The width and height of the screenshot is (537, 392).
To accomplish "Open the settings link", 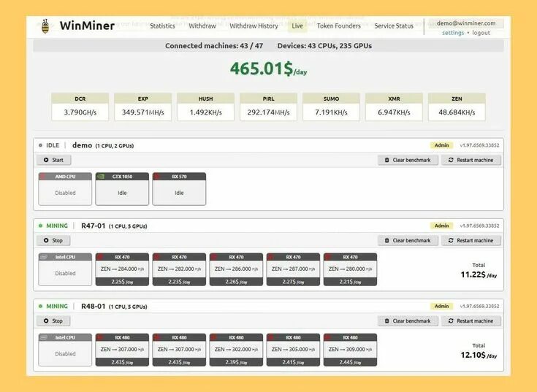I will [x=453, y=33].
